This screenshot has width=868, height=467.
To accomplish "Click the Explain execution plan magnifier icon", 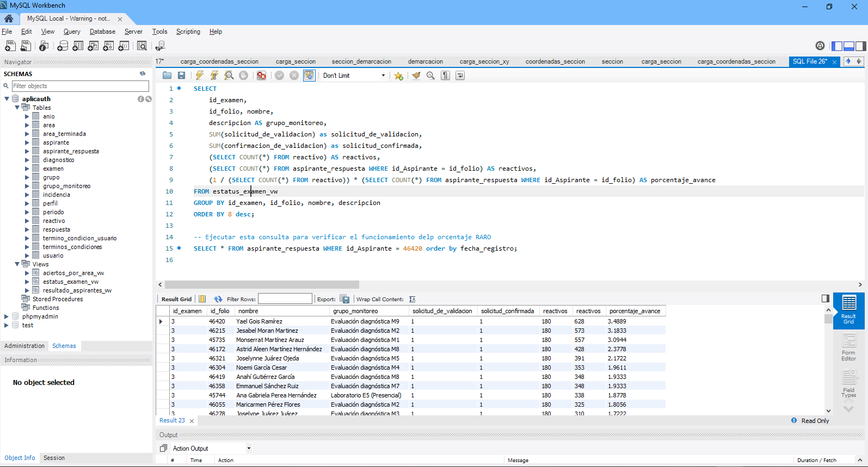I will pyautogui.click(x=229, y=76).
